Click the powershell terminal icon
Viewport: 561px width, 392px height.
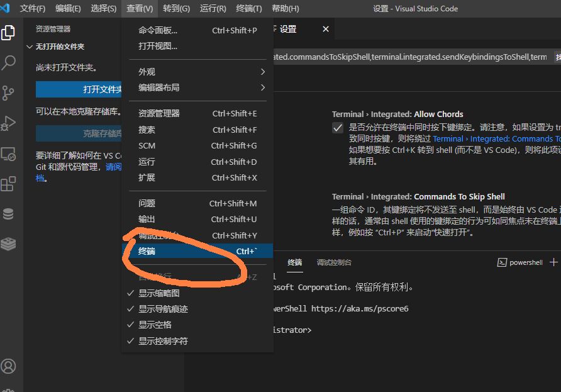pos(502,262)
